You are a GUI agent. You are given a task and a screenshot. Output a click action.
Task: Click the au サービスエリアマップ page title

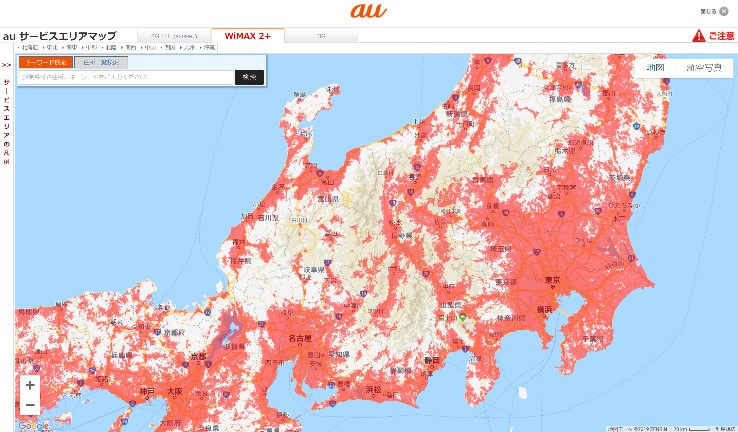[59, 36]
